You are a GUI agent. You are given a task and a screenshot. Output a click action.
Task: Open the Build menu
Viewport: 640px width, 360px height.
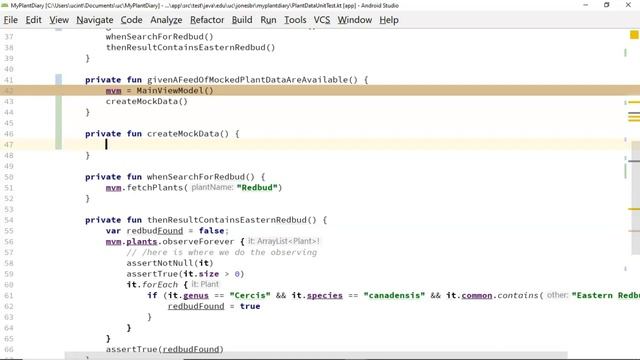pos(242,20)
